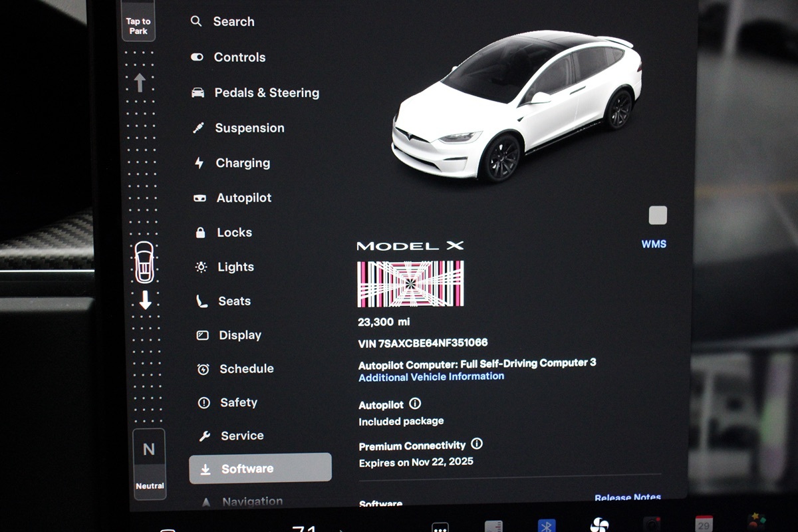Screen dimensions: 798x532
Task: Select Locks in the sidebar
Action: click(234, 233)
